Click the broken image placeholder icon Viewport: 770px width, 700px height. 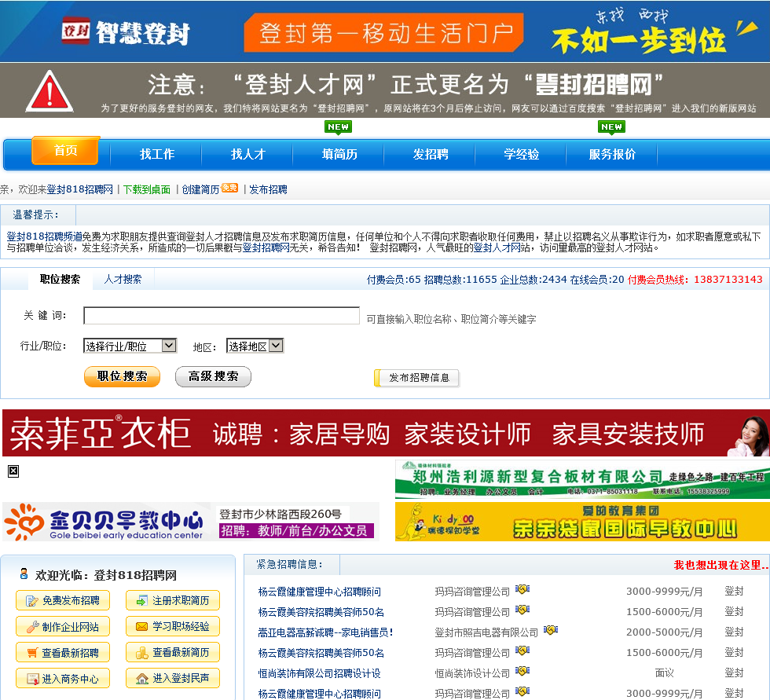point(13,471)
